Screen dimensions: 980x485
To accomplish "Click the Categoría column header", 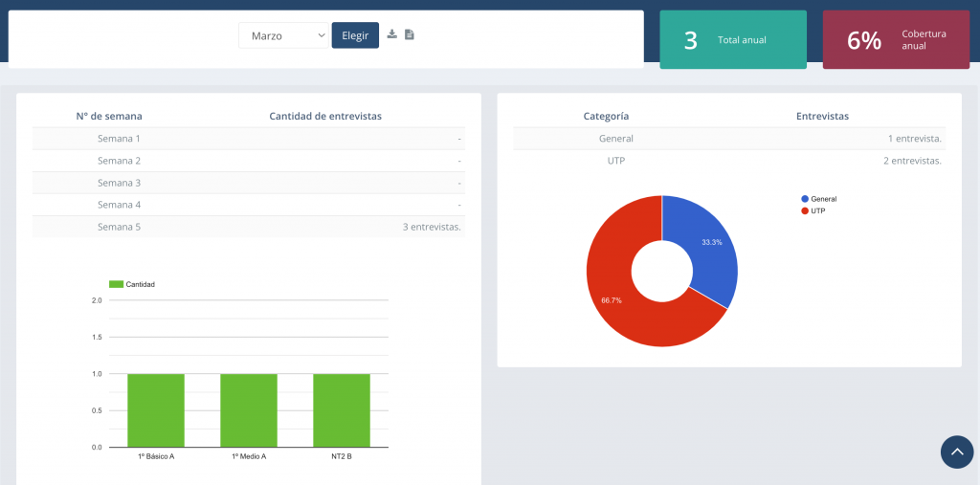I will 606,116.
